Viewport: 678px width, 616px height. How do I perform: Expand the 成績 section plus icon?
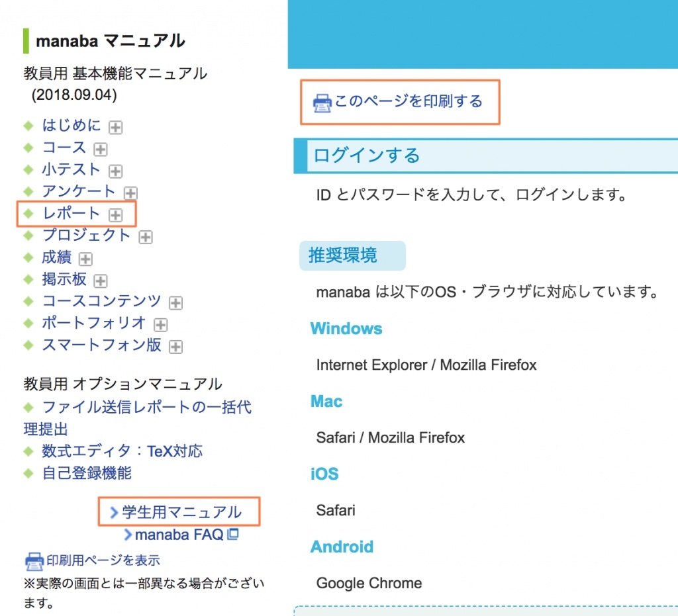tap(85, 259)
